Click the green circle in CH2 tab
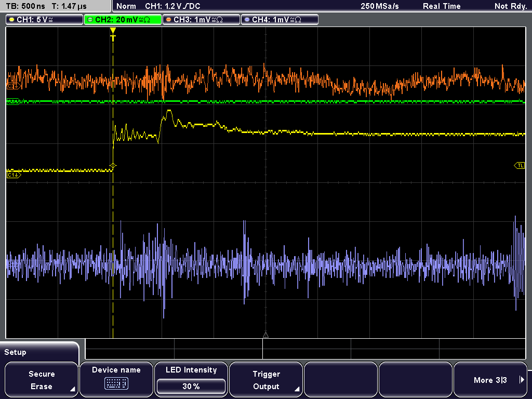 90,20
